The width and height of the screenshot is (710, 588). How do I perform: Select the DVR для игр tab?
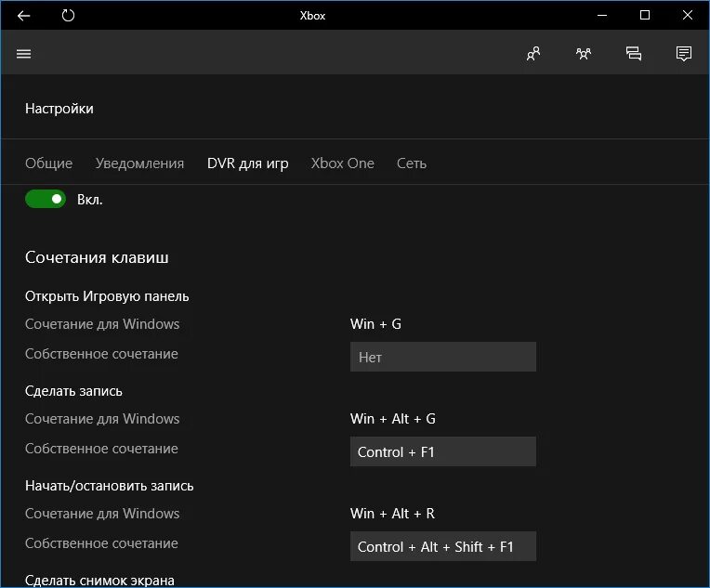[248, 163]
